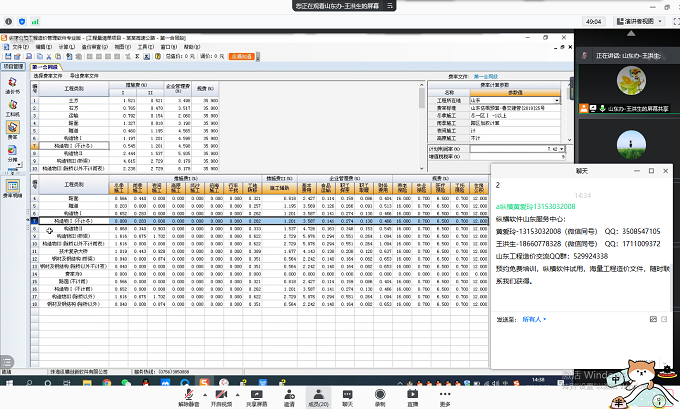Open Chrome from the taskbar
The image size is (680, 409).
click(x=106, y=383)
